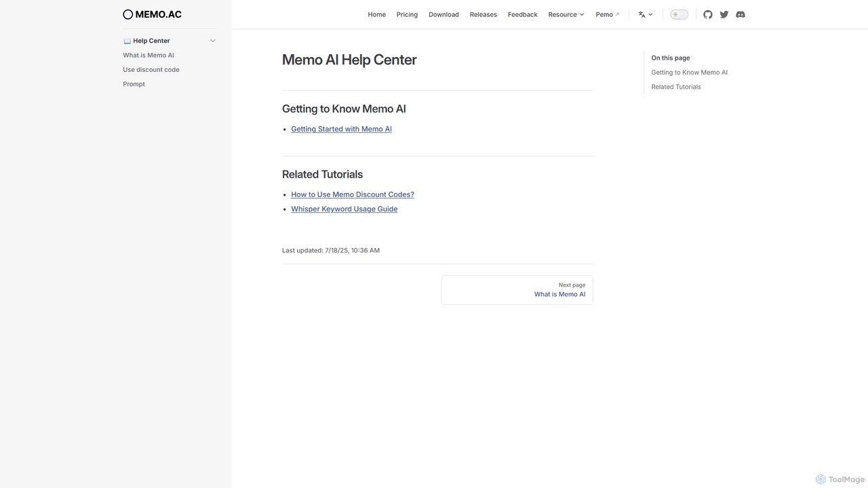The width and height of the screenshot is (868, 488).
Task: Toggle the dark mode switch
Action: [x=679, y=14]
